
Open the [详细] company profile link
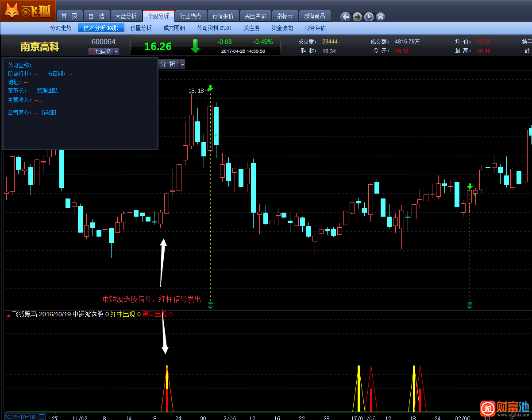(x=49, y=113)
